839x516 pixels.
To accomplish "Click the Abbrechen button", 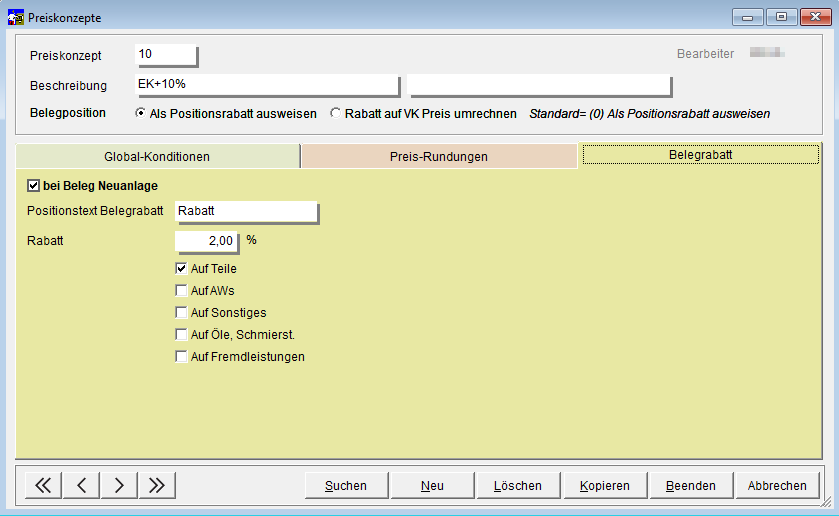I will 777,485.
